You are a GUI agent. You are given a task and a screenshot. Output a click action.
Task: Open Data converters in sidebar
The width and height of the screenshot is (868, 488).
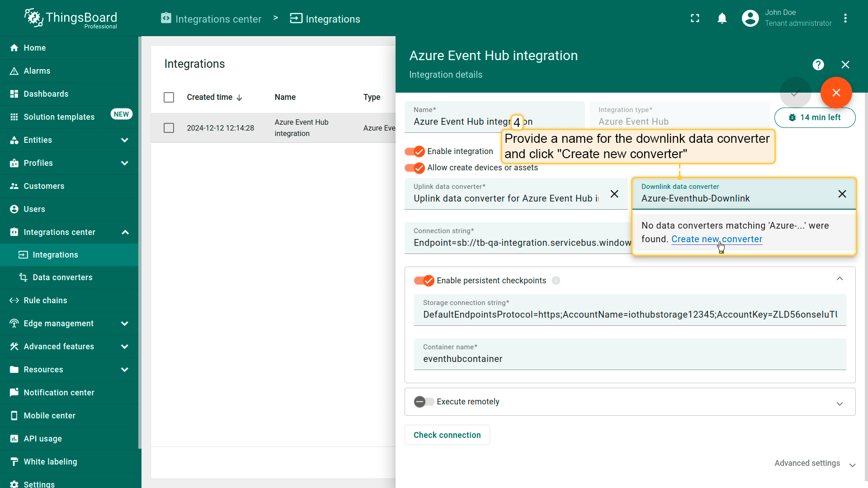click(62, 277)
